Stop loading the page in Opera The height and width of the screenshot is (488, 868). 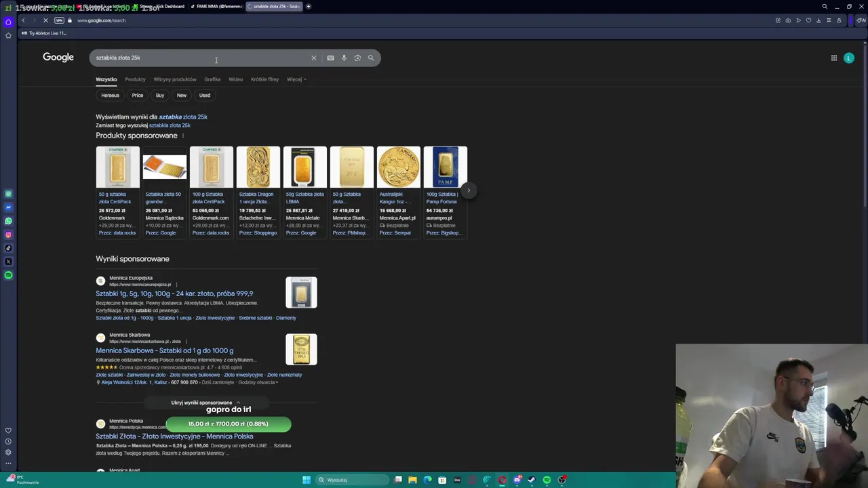tap(45, 20)
